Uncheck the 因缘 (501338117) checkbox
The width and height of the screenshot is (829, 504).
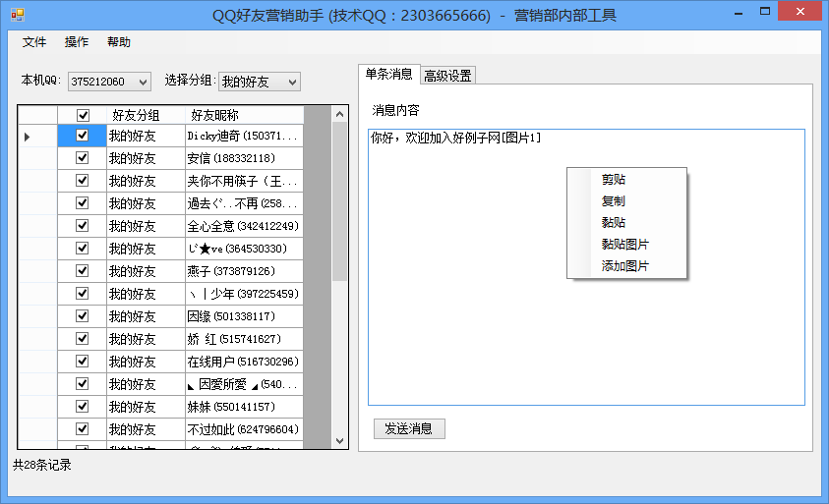82,316
